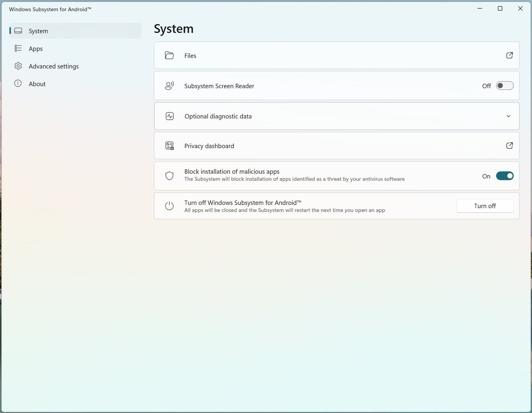This screenshot has width=532, height=413.
Task: Click the Subsystem Screen Reader label
Action: pos(219,86)
